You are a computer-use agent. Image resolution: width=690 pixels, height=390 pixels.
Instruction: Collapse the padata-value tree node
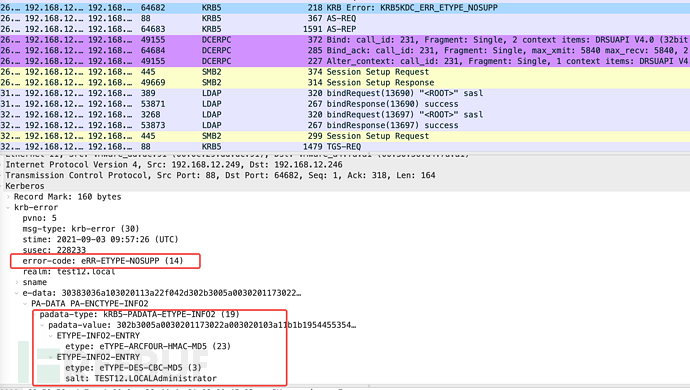pyautogui.click(x=42, y=325)
